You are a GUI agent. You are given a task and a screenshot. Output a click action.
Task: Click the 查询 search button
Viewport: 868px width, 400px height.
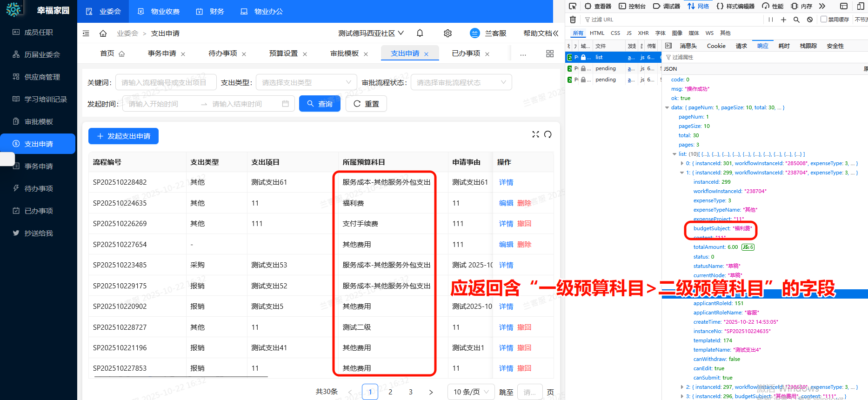coord(320,104)
